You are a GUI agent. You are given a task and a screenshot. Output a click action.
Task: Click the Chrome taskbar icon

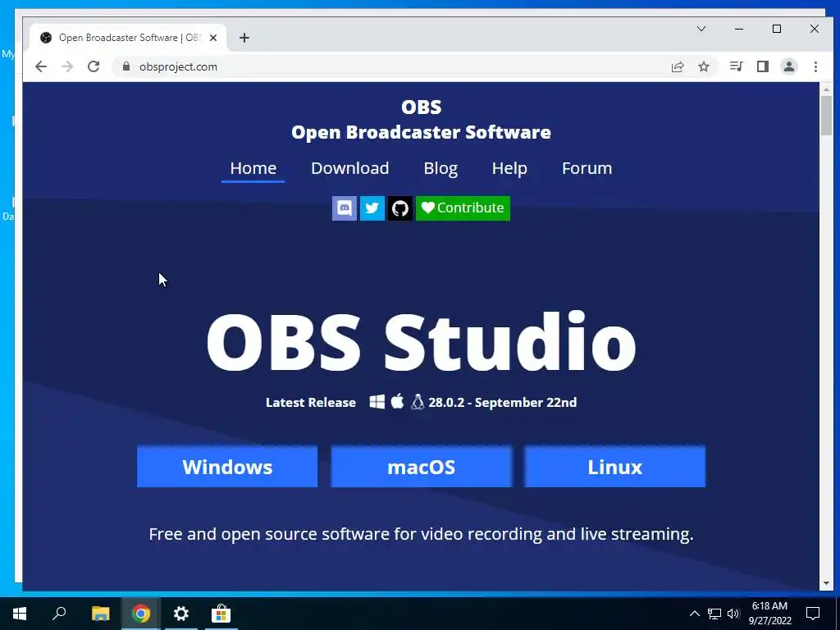[140, 614]
